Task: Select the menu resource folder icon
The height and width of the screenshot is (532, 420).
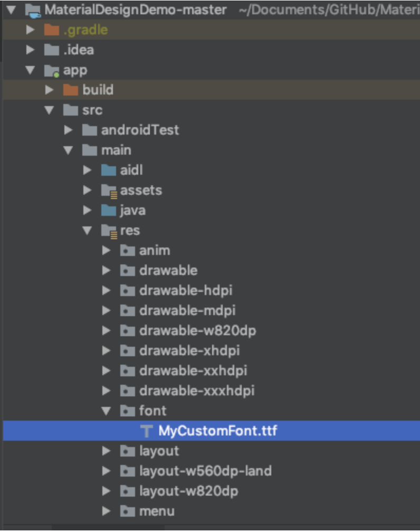Action: 127,511
